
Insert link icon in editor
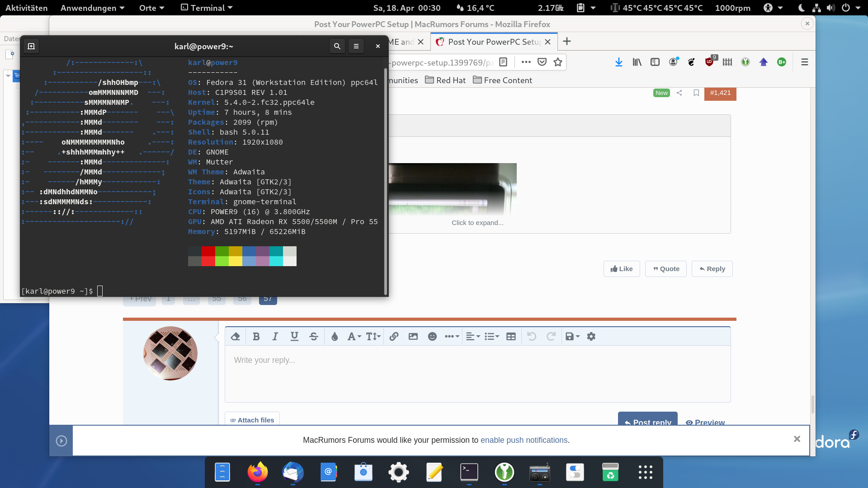point(394,337)
